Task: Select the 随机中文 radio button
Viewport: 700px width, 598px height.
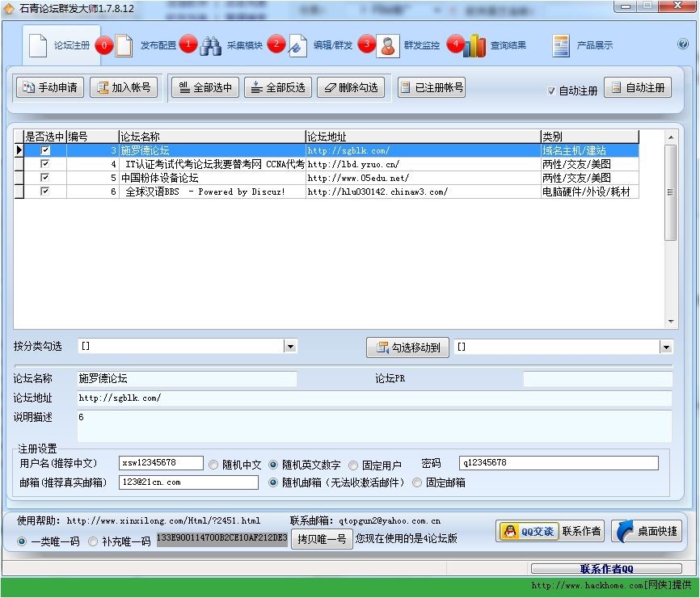Action: [213, 465]
